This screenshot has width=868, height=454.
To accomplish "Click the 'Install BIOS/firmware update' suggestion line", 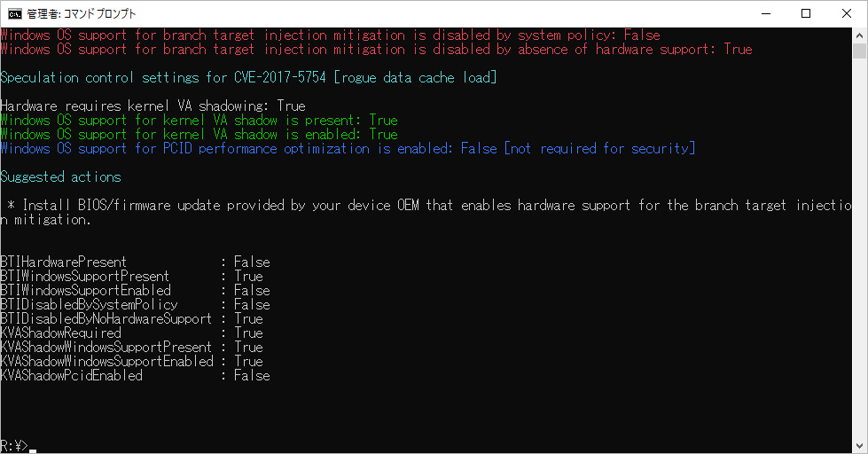I will (426, 213).
